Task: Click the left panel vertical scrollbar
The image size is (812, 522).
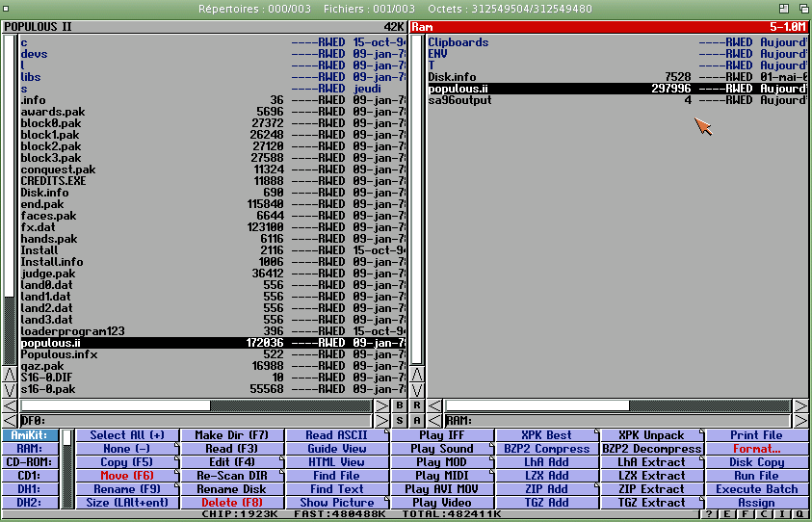Action: pyautogui.click(x=10, y=199)
